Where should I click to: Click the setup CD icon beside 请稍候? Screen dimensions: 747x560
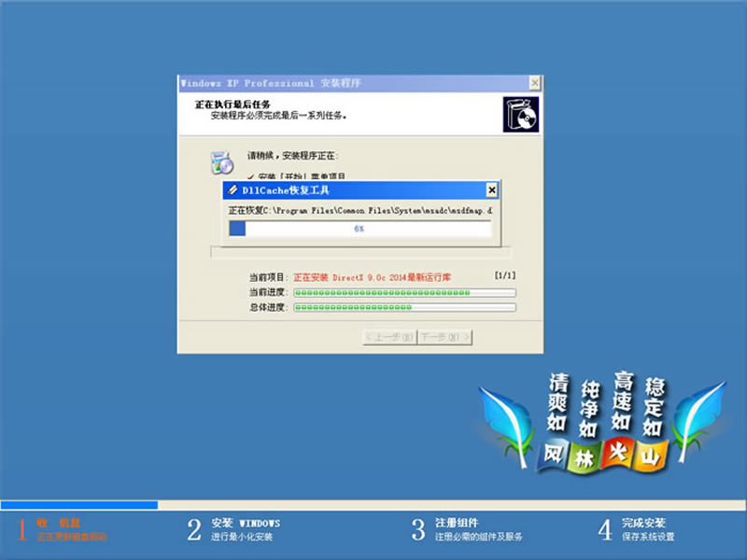(x=221, y=162)
